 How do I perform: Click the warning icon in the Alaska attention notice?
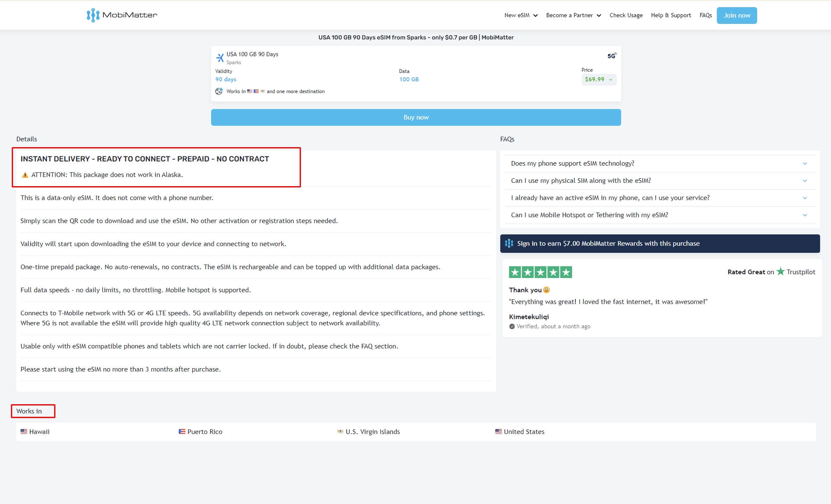[25, 174]
